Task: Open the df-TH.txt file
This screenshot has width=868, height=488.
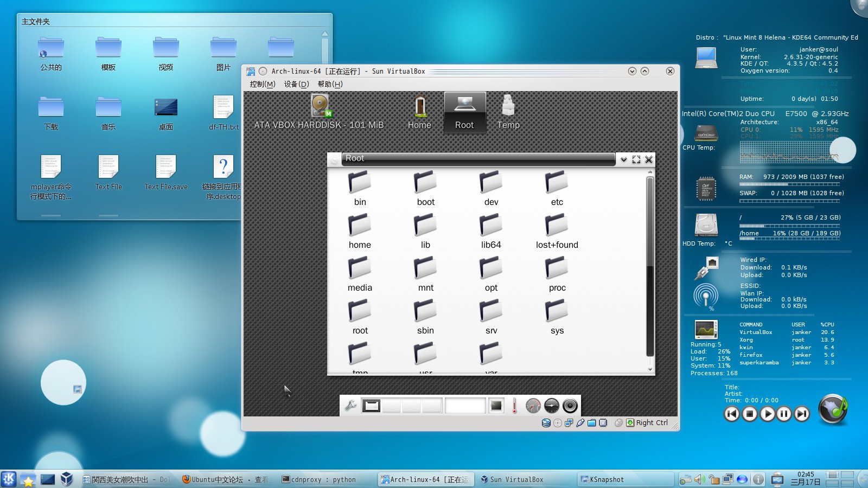Action: (x=224, y=113)
